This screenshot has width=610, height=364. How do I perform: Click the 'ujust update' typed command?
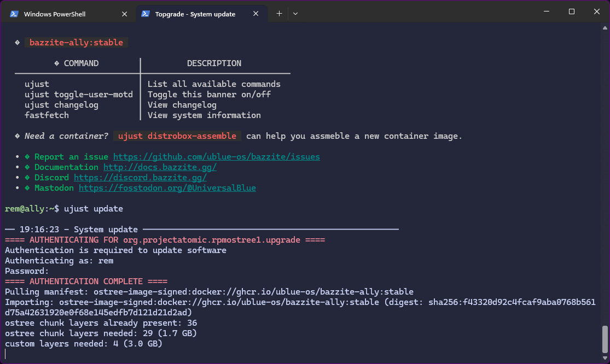(94, 209)
